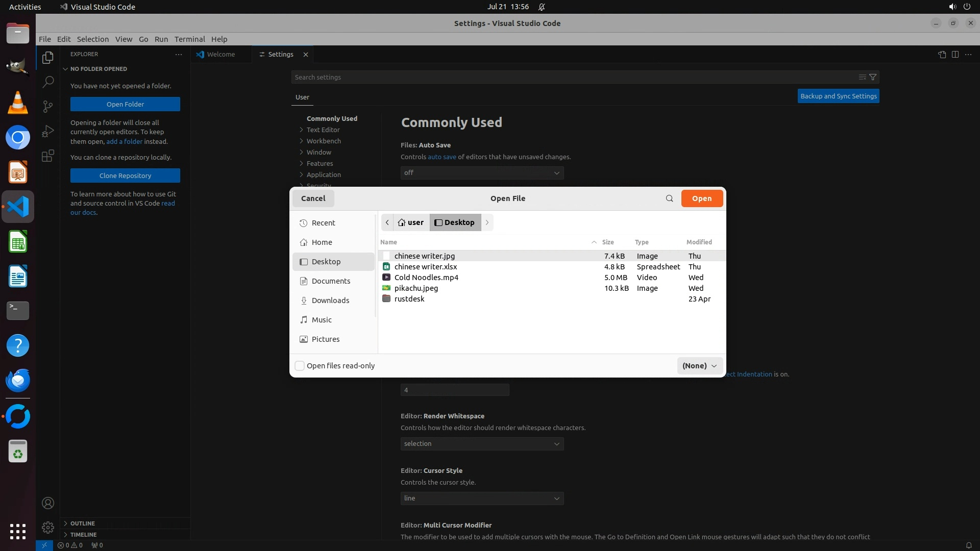The width and height of the screenshot is (980, 551).
Task: Click Open Settings JSON icon
Action: [x=942, y=55]
